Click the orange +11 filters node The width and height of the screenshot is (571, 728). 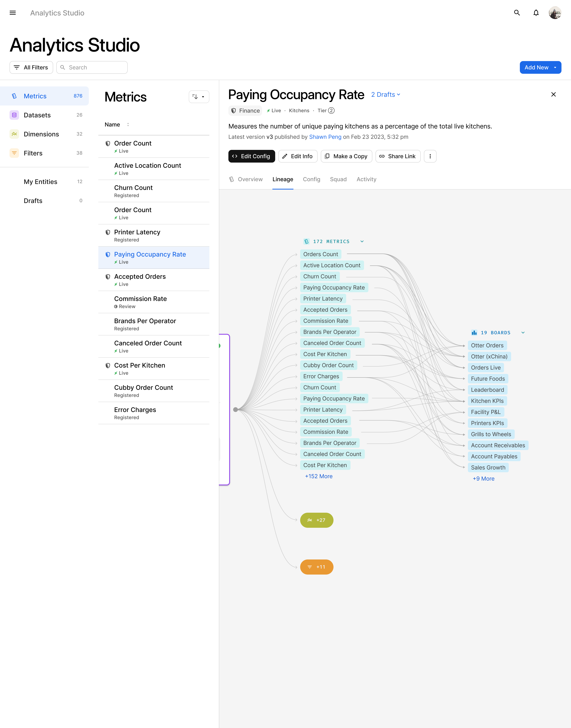pos(317,567)
